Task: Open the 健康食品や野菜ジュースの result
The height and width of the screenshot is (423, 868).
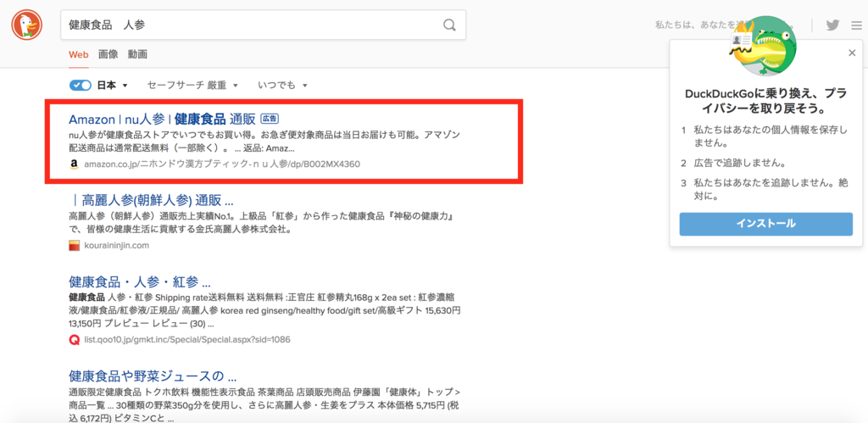Action: (153, 376)
